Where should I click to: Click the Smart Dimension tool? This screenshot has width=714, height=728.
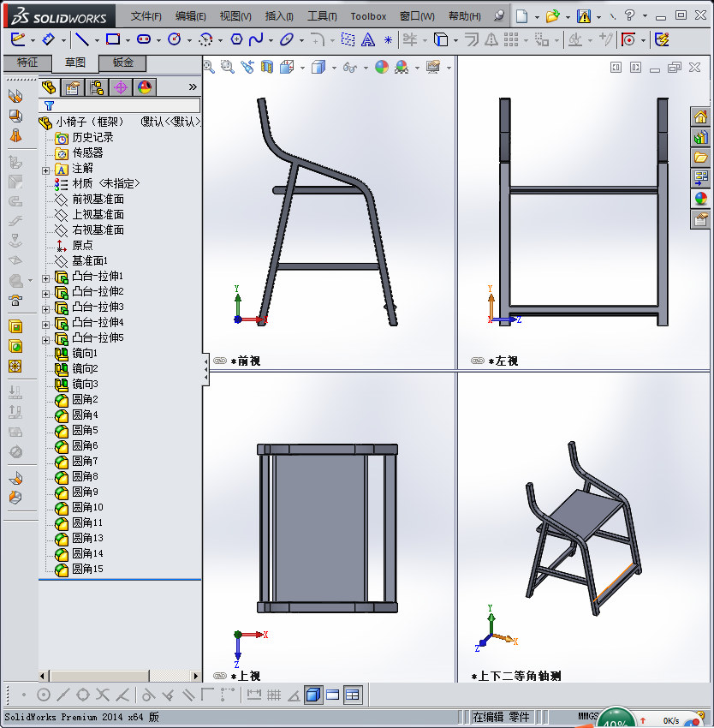pyautogui.click(x=50, y=39)
